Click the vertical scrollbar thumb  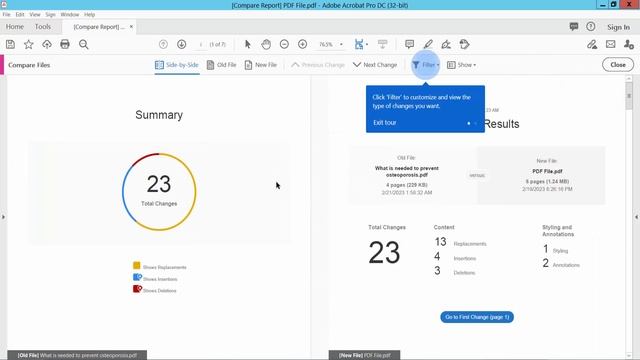tap(629, 96)
